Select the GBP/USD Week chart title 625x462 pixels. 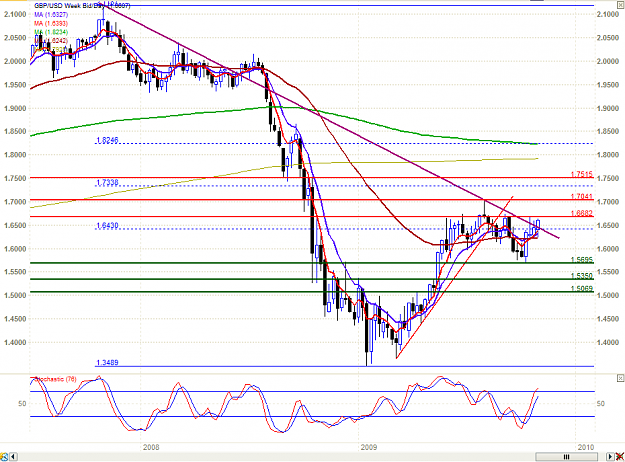[82, 6]
